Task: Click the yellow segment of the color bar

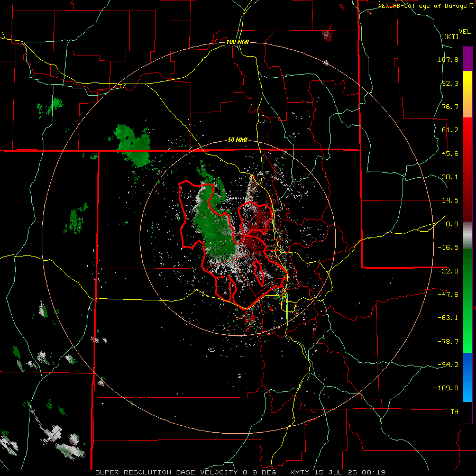Action: [467, 94]
